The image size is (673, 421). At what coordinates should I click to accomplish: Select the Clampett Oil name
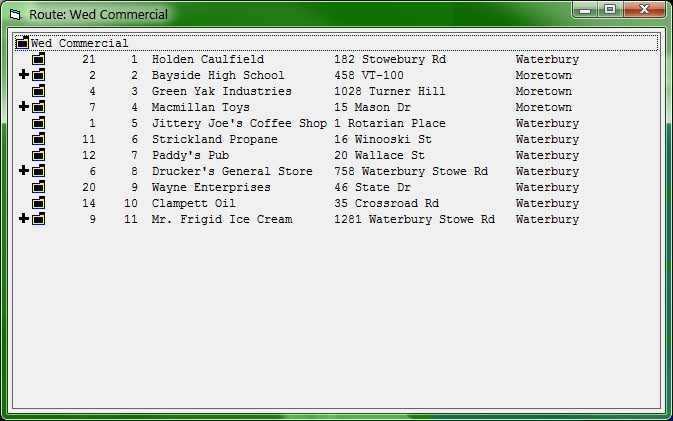[x=194, y=203]
